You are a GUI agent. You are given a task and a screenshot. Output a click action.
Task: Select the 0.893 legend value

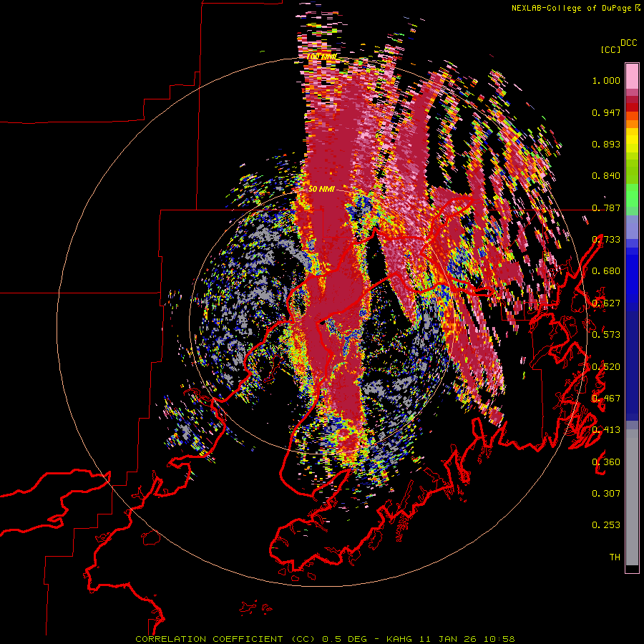pyautogui.click(x=606, y=144)
